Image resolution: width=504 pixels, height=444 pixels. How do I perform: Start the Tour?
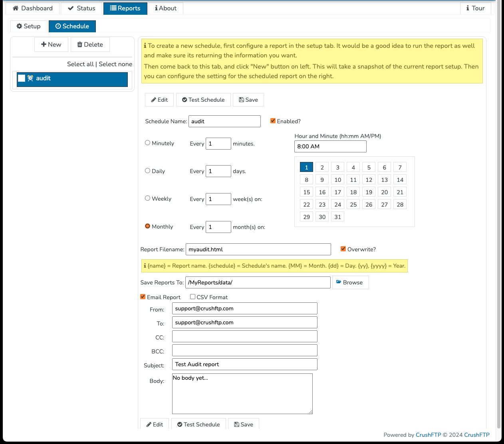[x=475, y=8]
